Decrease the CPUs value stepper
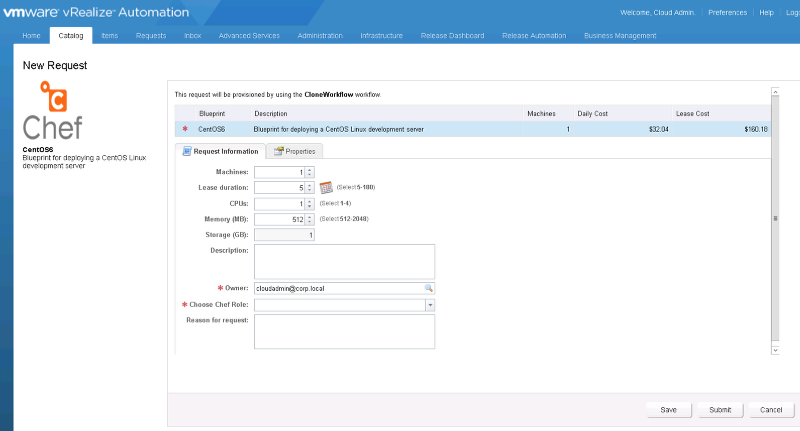The image size is (800, 431). (x=310, y=206)
